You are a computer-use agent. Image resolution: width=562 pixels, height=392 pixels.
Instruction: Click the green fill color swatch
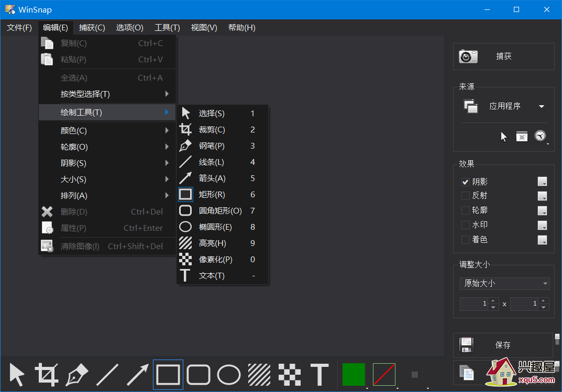pos(354,375)
